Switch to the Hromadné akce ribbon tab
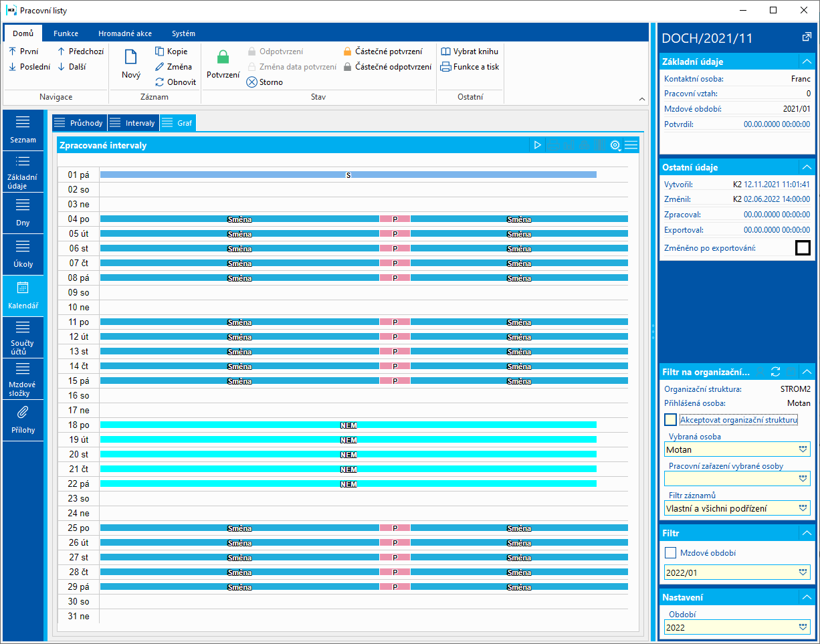This screenshot has height=644, width=820. pos(124,33)
